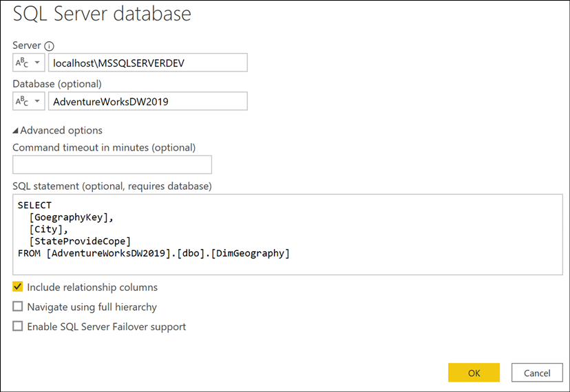Image resolution: width=570 pixels, height=392 pixels.
Task: Click the Command timeout input field
Action: tap(112, 164)
